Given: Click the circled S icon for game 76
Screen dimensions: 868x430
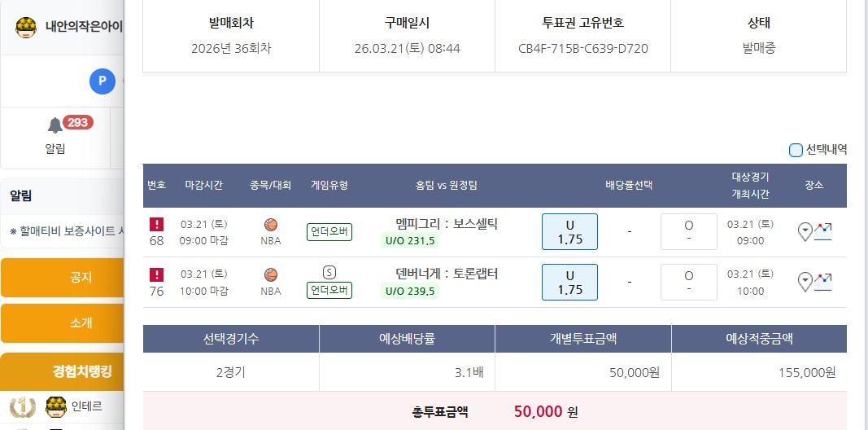Looking at the screenshot, I should (329, 273).
